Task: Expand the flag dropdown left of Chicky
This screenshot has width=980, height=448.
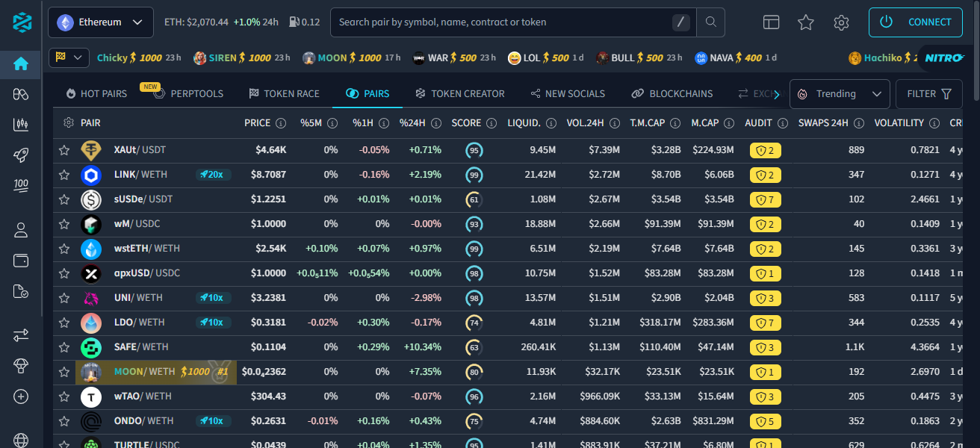Action: coord(69,57)
